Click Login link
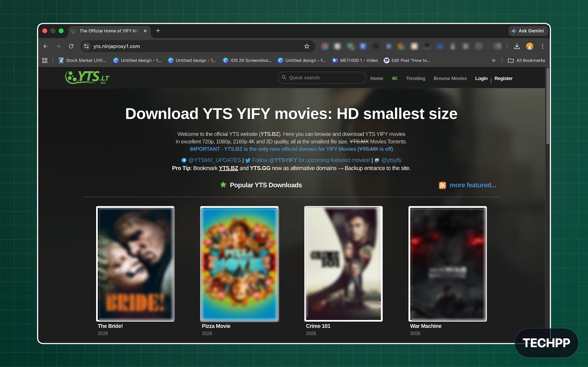 point(481,79)
